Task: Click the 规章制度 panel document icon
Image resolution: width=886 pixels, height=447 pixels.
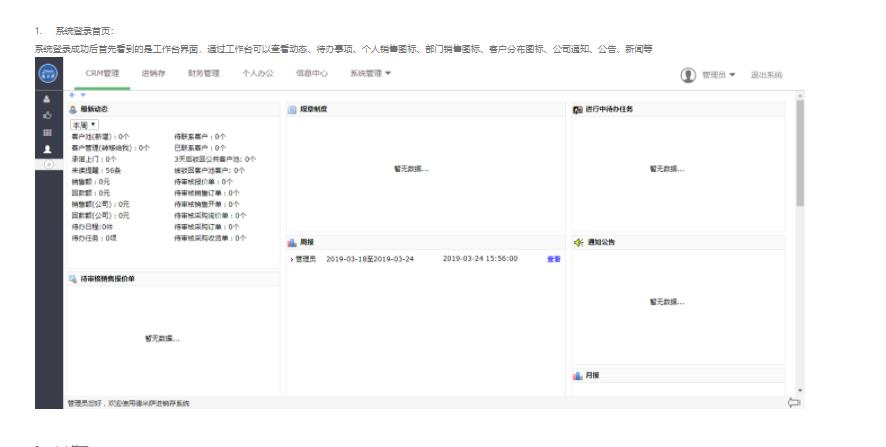Action: (x=292, y=109)
